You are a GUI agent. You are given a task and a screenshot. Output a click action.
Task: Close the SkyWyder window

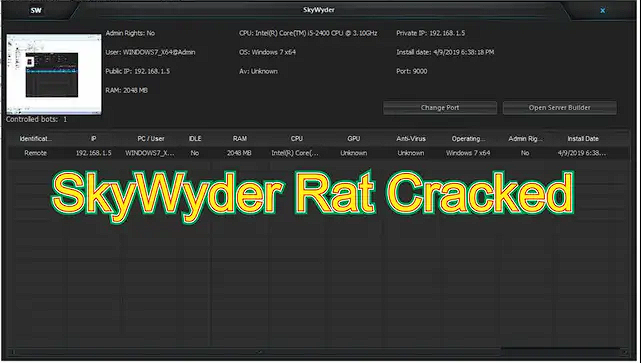[603, 11]
